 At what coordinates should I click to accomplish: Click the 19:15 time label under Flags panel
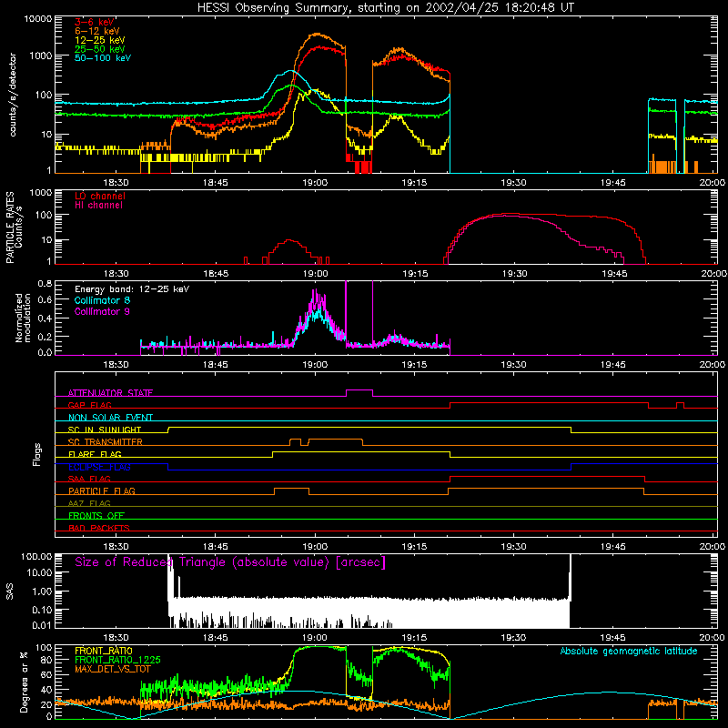click(x=414, y=547)
